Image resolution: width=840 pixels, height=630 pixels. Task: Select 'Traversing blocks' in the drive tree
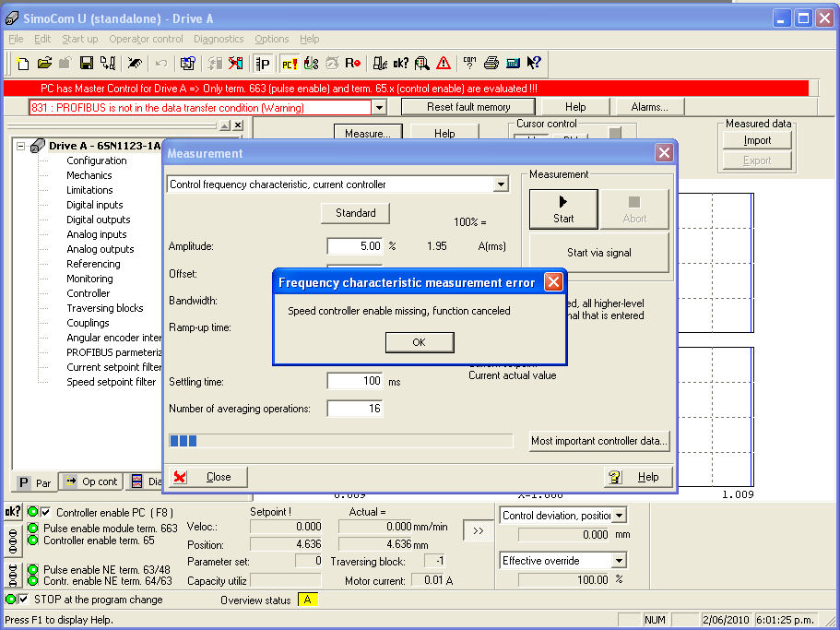coord(105,308)
